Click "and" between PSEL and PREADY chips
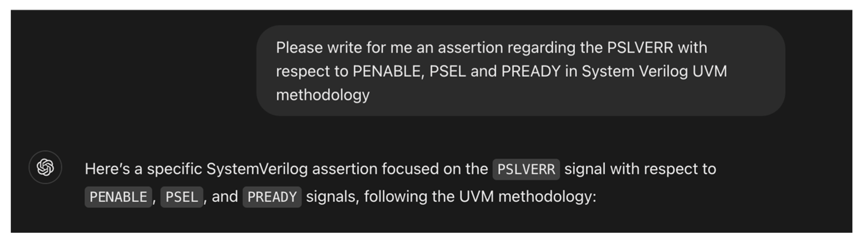868x243 pixels. coord(224,197)
